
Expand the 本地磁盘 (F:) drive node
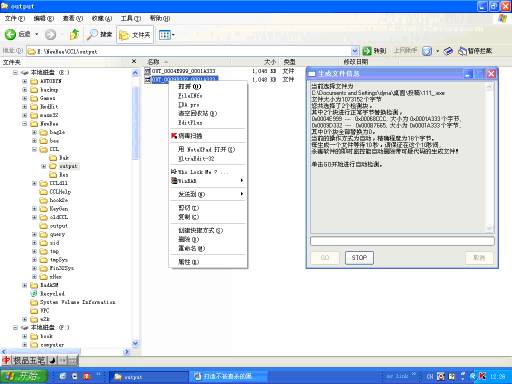tap(15, 328)
